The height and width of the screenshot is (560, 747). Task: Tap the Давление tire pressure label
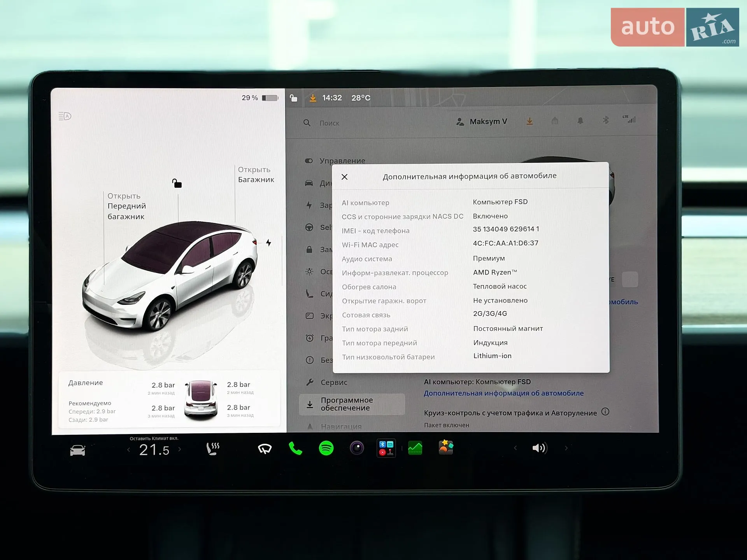click(x=86, y=383)
